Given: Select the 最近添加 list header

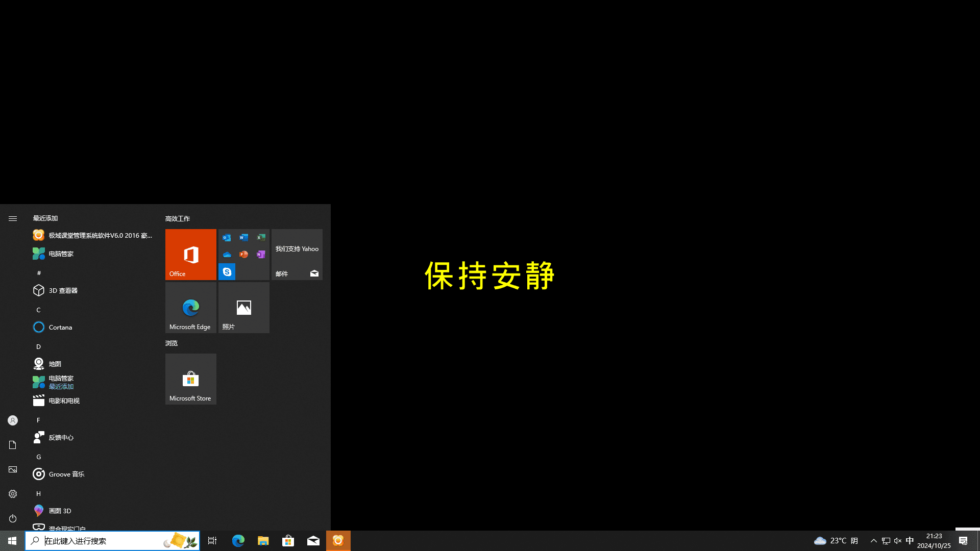Looking at the screenshot, I should 45,218.
